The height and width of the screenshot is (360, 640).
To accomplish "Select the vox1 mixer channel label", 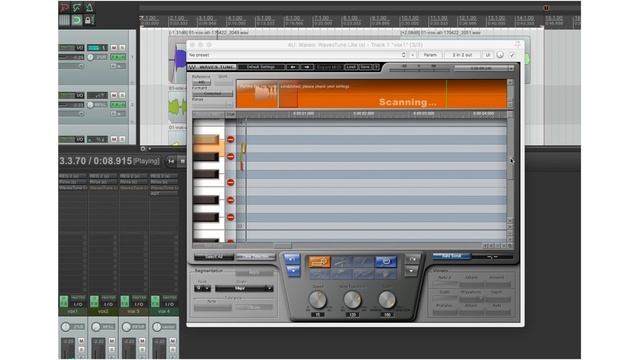I will click(73, 311).
